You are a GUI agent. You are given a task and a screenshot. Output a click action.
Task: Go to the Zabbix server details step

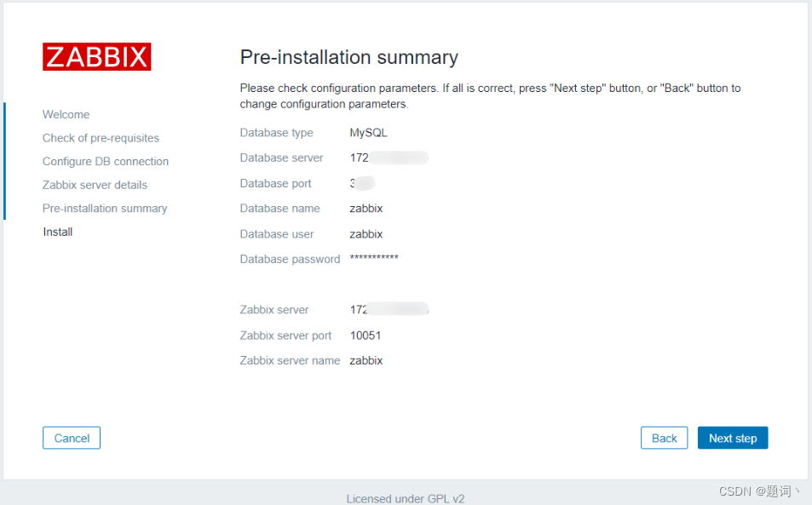[x=95, y=185]
